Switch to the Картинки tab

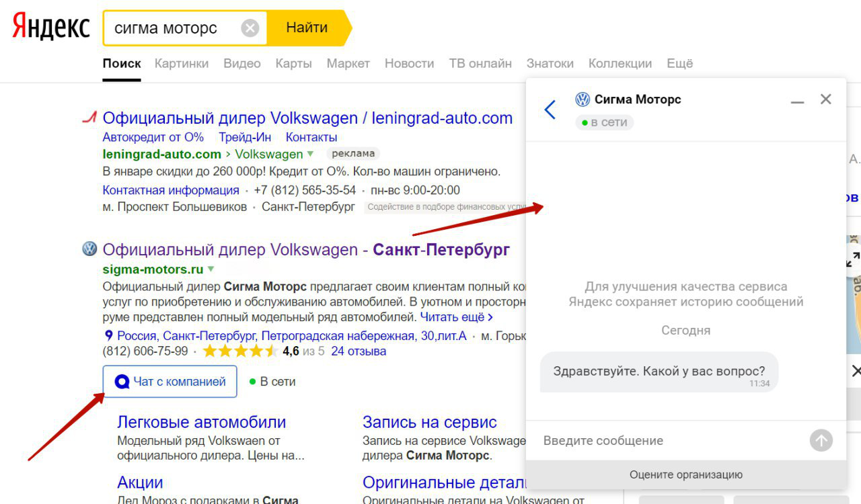point(182,63)
